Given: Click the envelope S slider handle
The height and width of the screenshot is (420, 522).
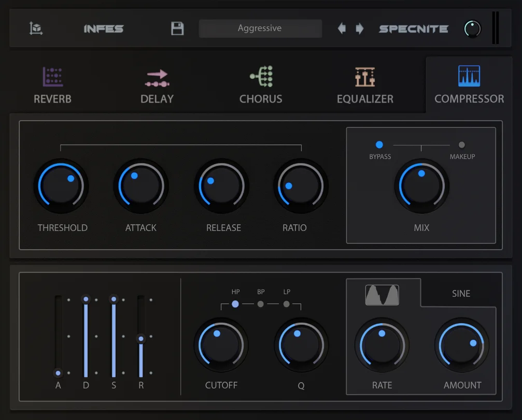Looking at the screenshot, I should pos(114,299).
